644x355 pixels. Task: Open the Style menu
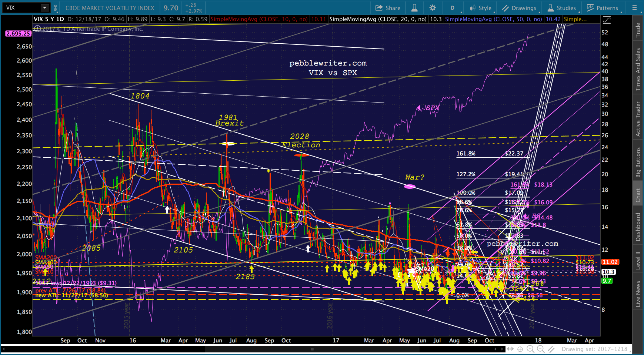481,8
